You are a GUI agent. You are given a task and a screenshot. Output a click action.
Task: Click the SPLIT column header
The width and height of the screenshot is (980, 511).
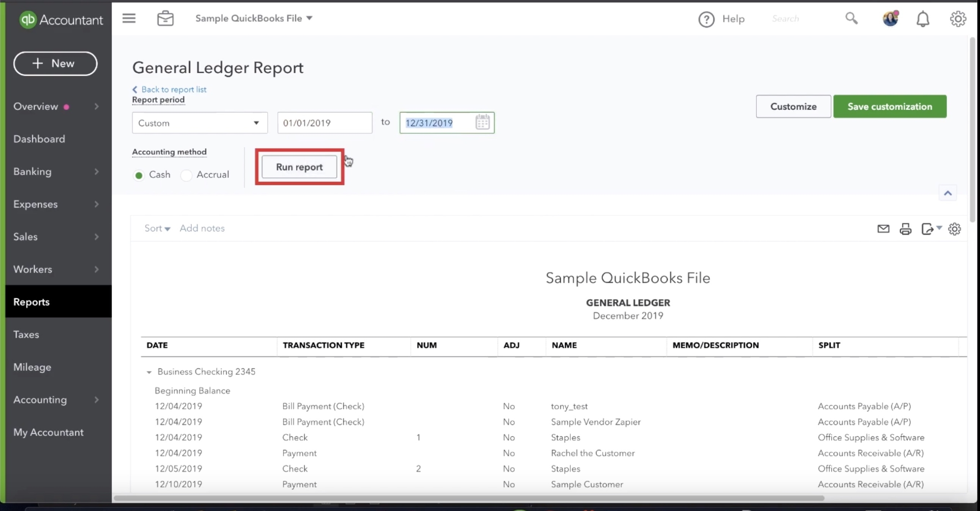pos(829,345)
